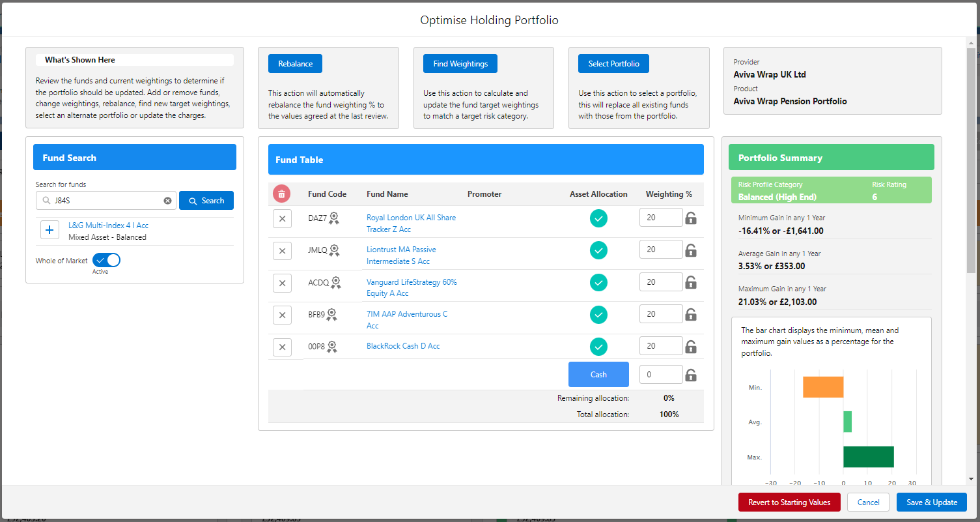Click the award ribbon icon beside BFB9
980x522 pixels.
pyautogui.click(x=331, y=315)
